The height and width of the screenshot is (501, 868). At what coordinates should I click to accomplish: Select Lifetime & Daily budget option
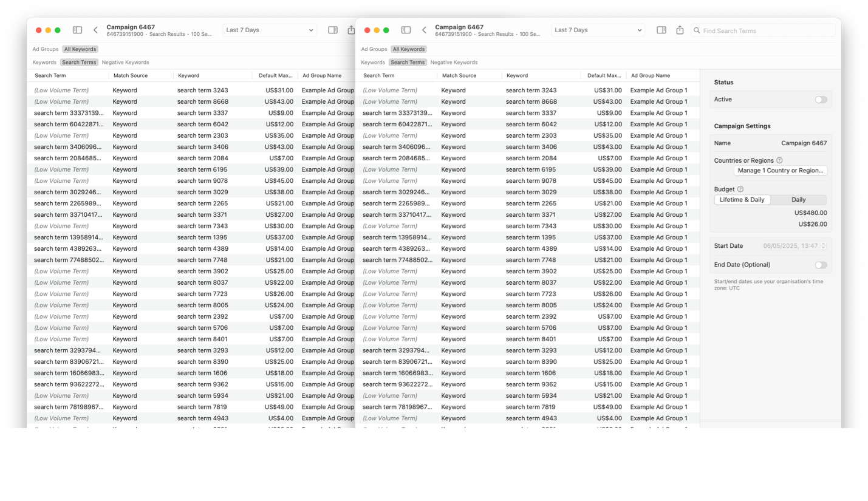tap(742, 200)
